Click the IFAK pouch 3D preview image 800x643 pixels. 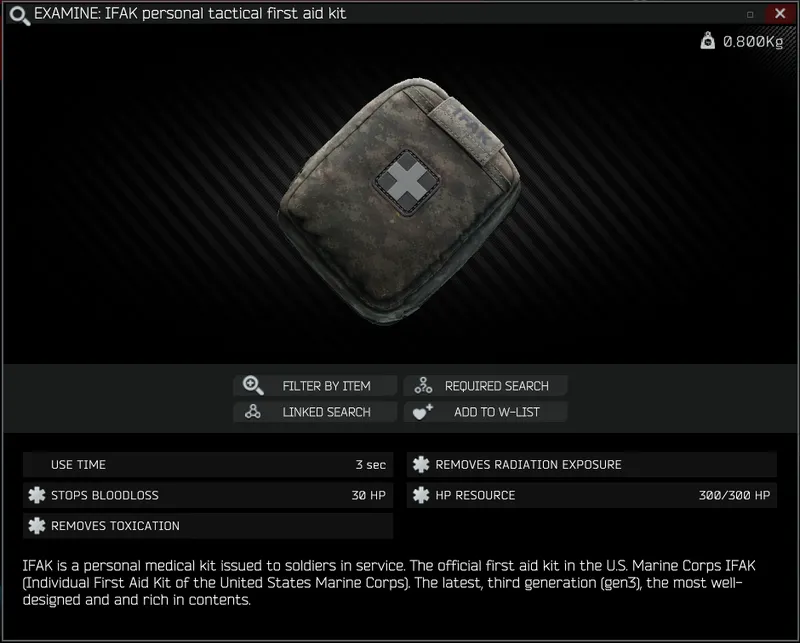399,201
